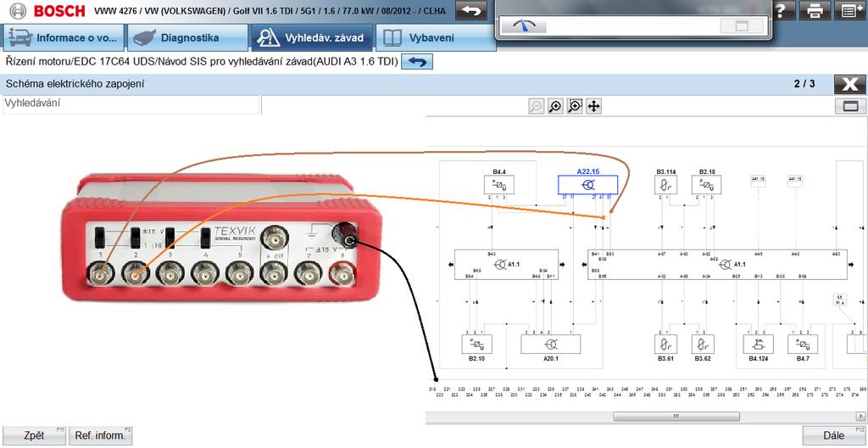Open the Informace o vozidle tab
The image size is (868, 448).
point(62,37)
